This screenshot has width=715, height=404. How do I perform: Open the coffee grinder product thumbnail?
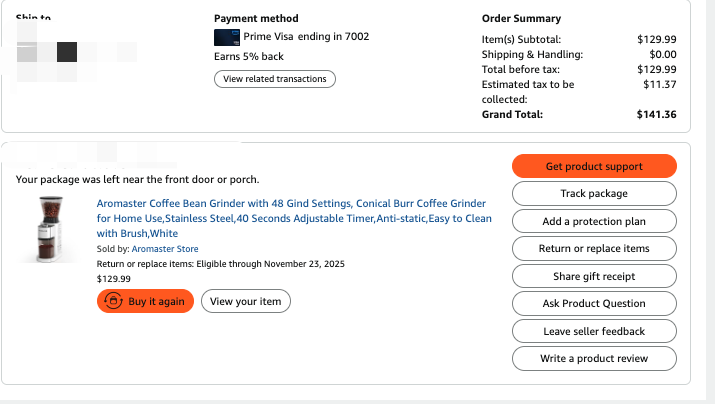tap(46, 228)
